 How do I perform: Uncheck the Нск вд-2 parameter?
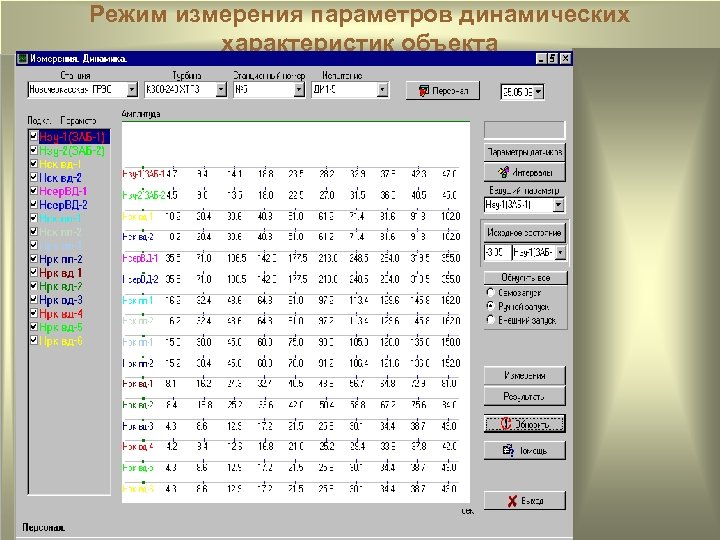[34, 177]
